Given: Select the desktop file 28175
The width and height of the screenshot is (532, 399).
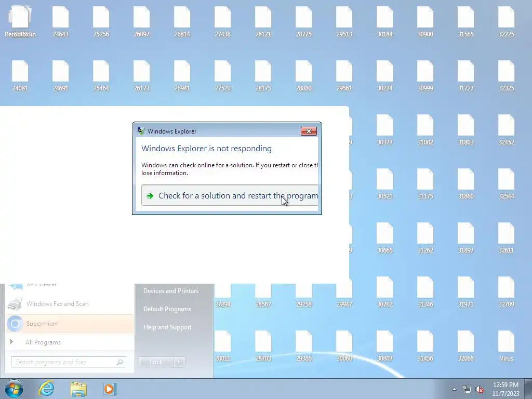Looking at the screenshot, I should pos(263,76).
